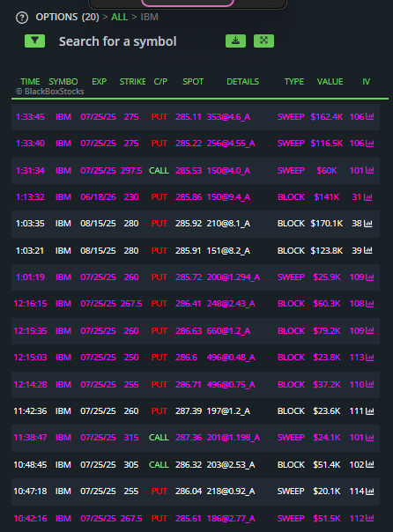
Task: Sort by the SYMBO column header
Action: click(63, 81)
